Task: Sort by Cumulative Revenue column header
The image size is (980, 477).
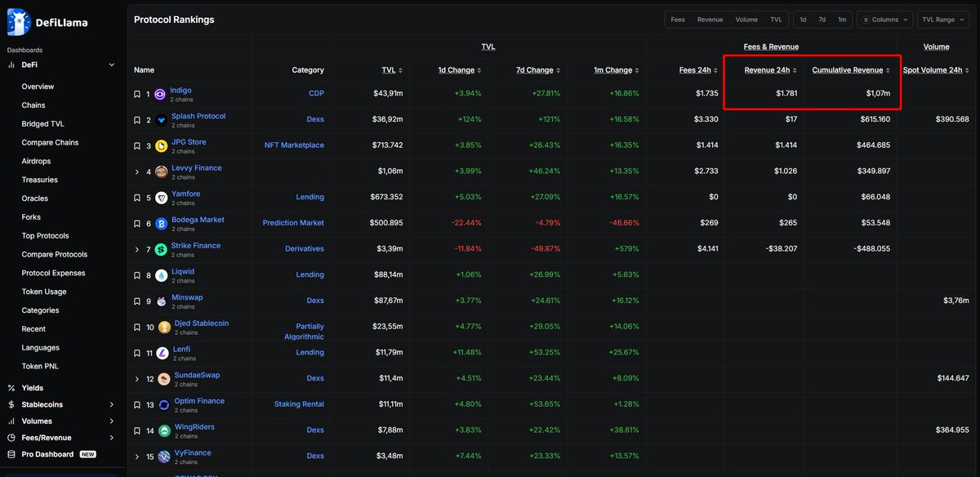Action: pyautogui.click(x=851, y=70)
